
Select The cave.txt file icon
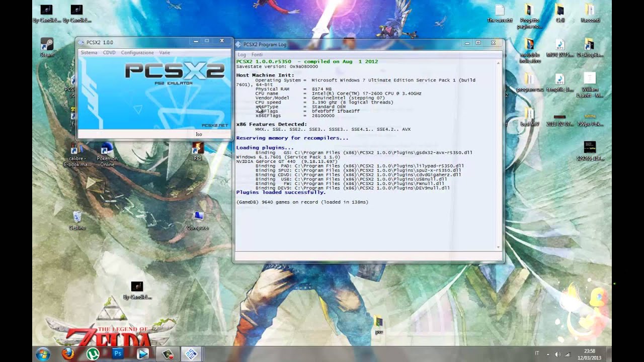[500, 14]
